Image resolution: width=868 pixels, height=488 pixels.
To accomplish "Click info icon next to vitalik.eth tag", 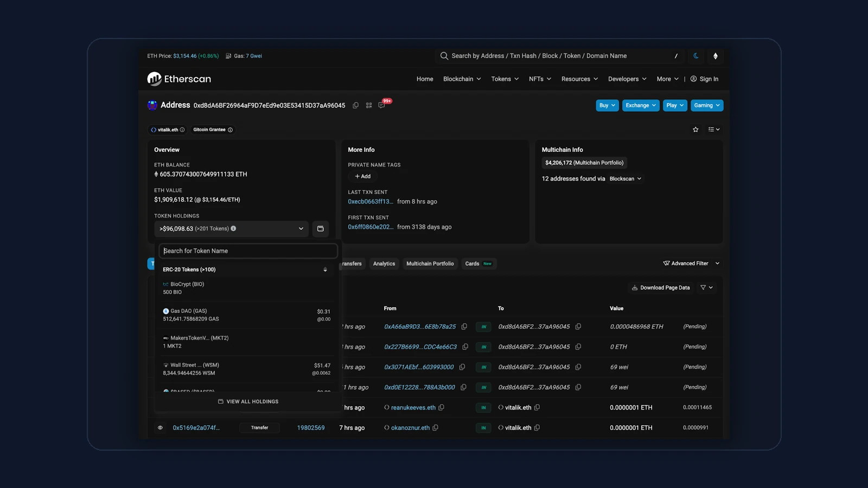I will 182,130.
